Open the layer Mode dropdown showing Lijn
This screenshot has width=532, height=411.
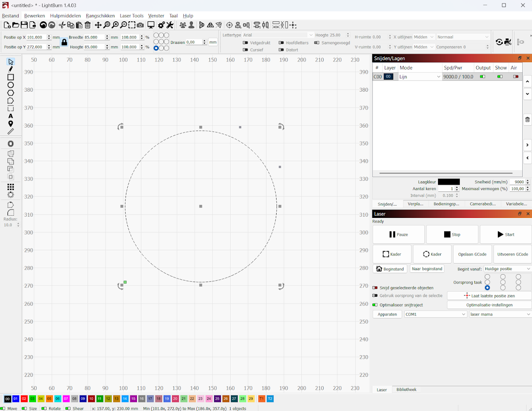pyautogui.click(x=420, y=77)
